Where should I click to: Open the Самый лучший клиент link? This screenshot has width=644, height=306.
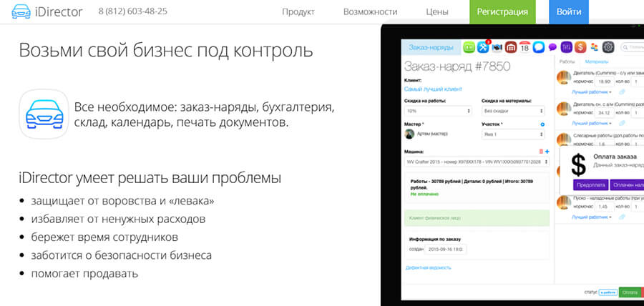point(433,89)
